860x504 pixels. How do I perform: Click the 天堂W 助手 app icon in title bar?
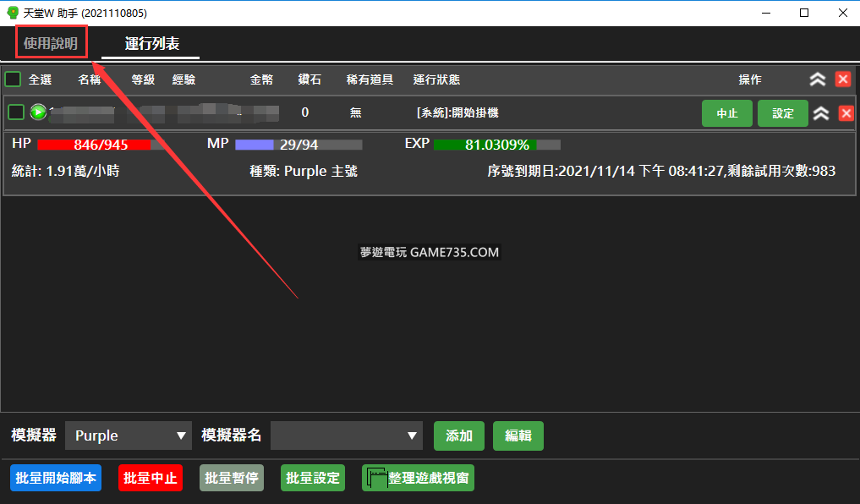pyautogui.click(x=13, y=13)
